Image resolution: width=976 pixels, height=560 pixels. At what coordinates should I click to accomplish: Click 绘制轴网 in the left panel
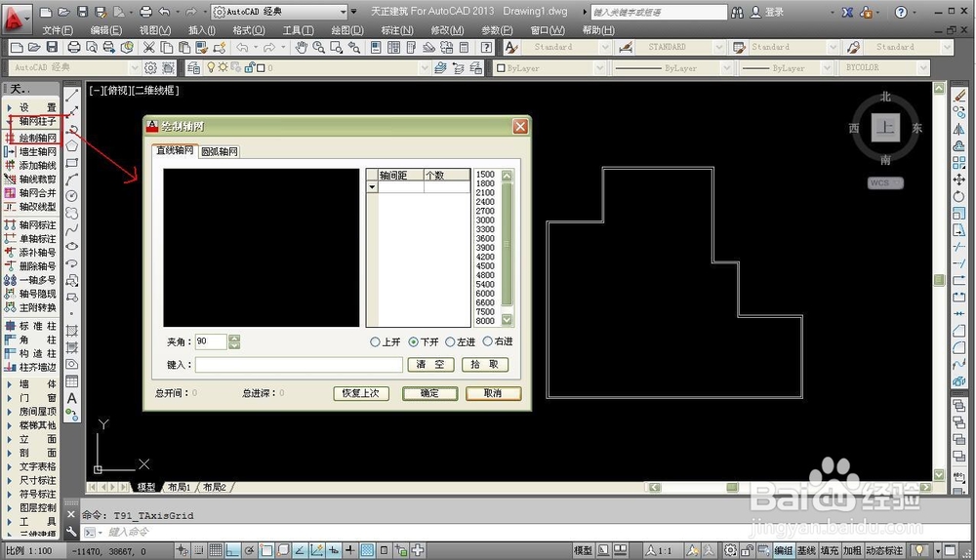[x=32, y=138]
